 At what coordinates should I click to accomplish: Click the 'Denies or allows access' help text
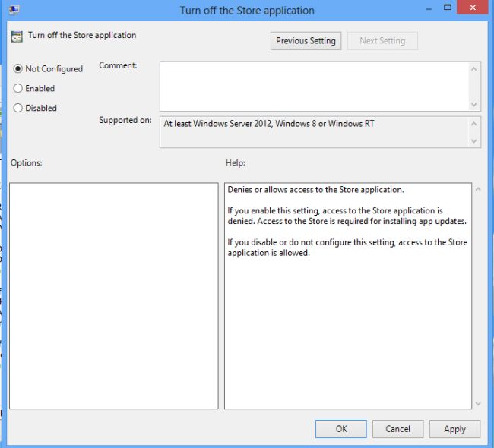click(315, 190)
